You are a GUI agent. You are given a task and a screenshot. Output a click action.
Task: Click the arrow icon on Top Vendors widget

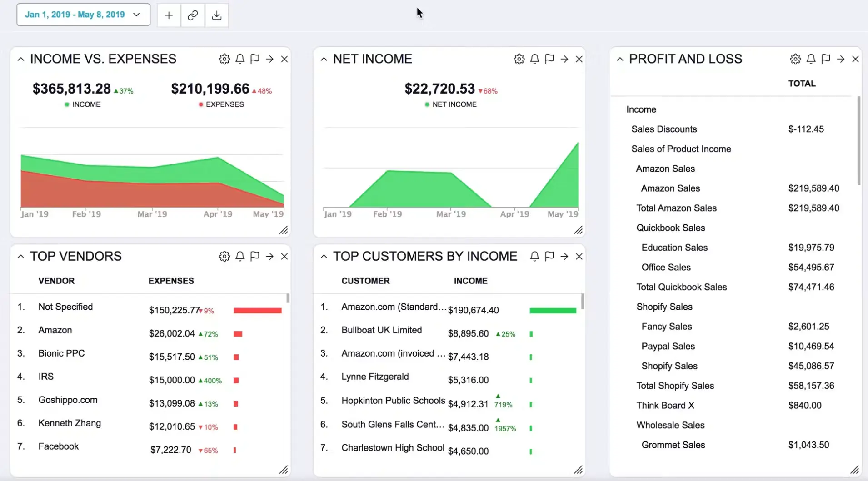pos(270,257)
